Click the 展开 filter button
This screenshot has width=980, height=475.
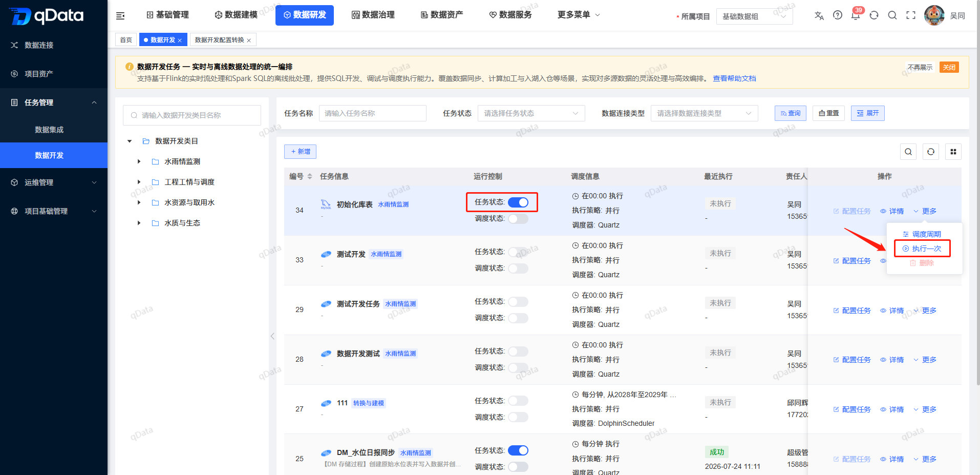868,113
